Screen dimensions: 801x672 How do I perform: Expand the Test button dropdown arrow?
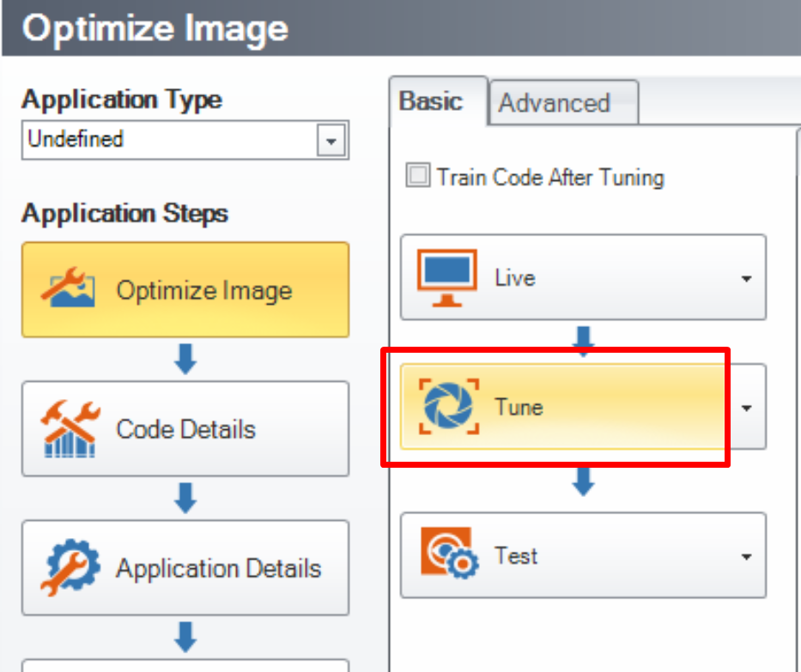[746, 556]
